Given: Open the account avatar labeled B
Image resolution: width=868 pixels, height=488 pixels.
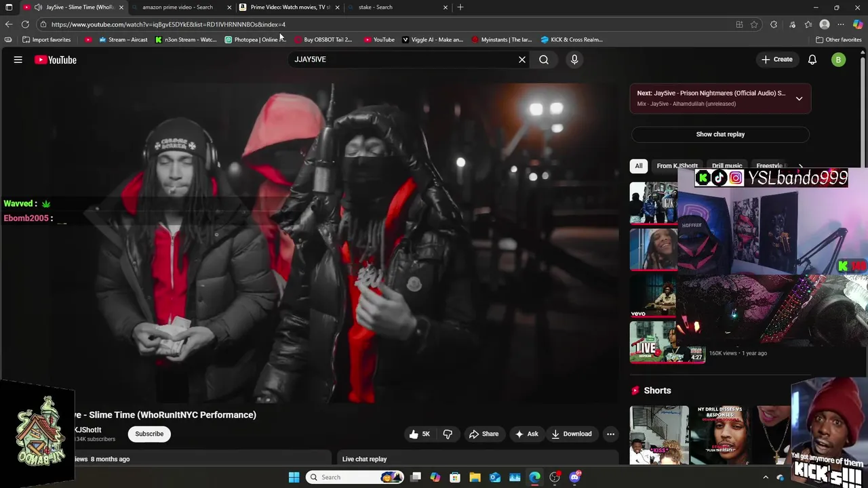Looking at the screenshot, I should [x=839, y=60].
